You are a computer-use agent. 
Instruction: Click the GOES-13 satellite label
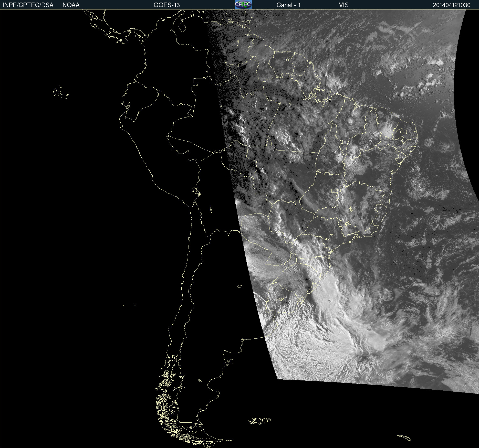tap(167, 5)
